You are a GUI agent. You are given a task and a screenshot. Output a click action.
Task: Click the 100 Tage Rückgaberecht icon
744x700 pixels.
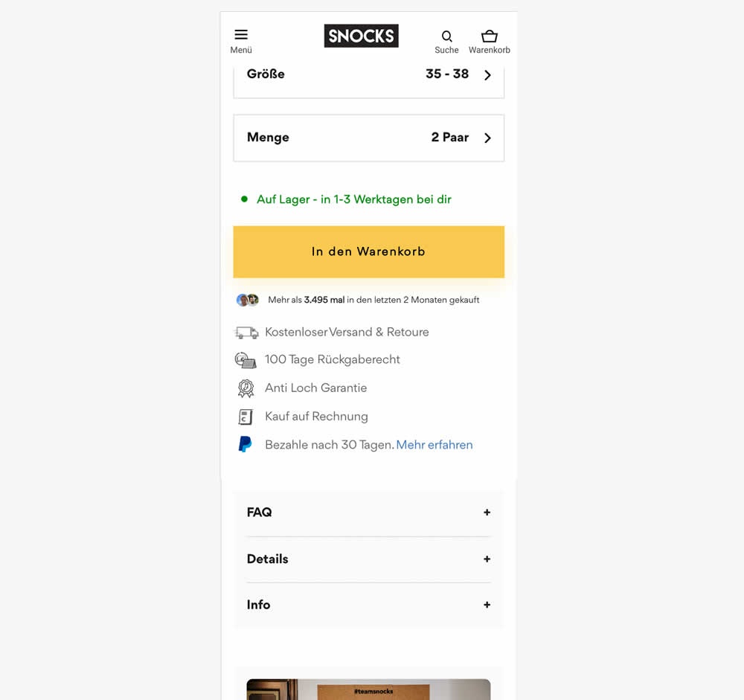[246, 360]
